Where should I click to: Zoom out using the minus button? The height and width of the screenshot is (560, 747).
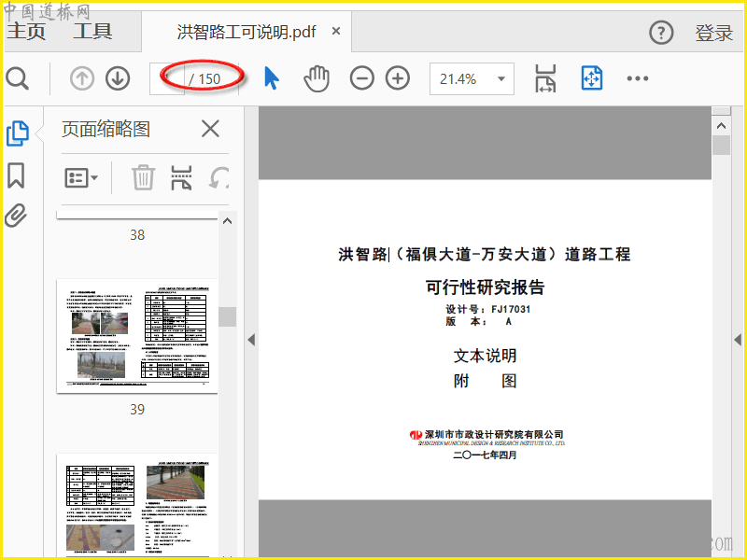362,78
